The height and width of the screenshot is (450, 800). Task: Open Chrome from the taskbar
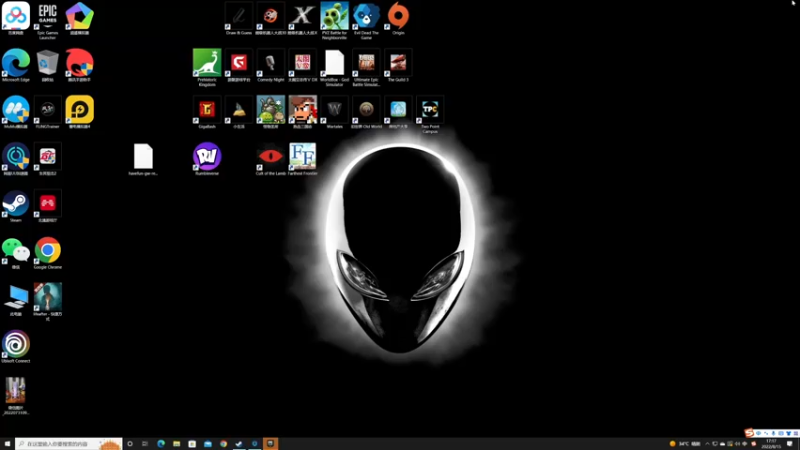[223, 444]
